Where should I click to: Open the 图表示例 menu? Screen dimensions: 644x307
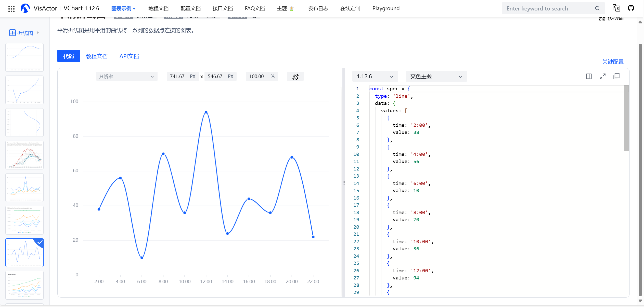[x=123, y=8]
